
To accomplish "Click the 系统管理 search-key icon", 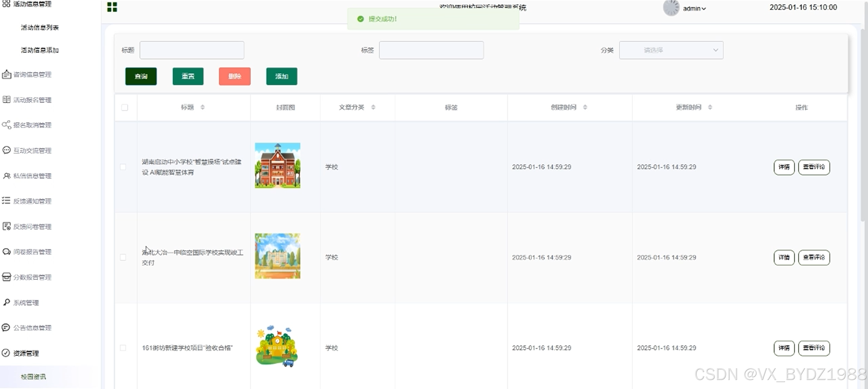I will point(6,302).
